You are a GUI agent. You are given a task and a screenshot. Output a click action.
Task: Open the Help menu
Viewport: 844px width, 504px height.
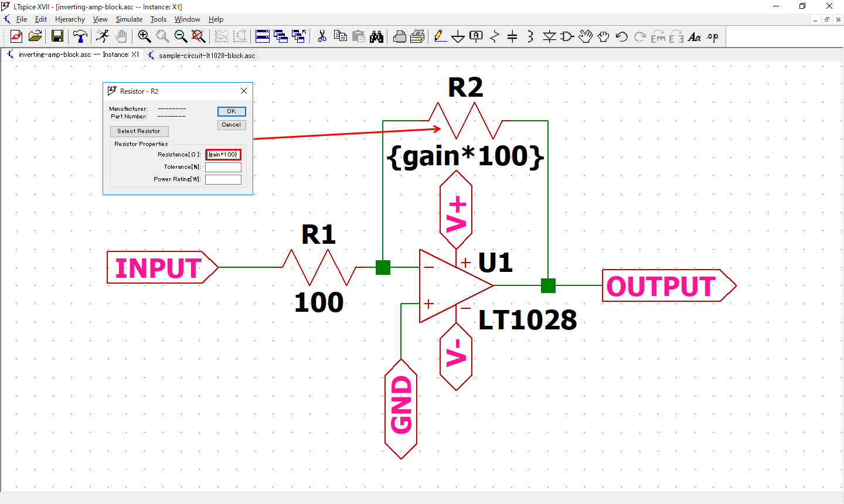point(216,19)
